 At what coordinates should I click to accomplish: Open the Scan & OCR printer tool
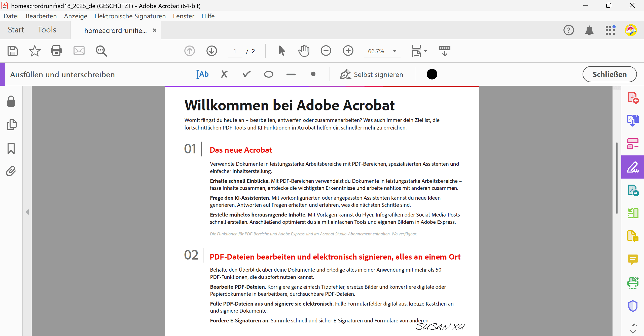tap(633, 283)
